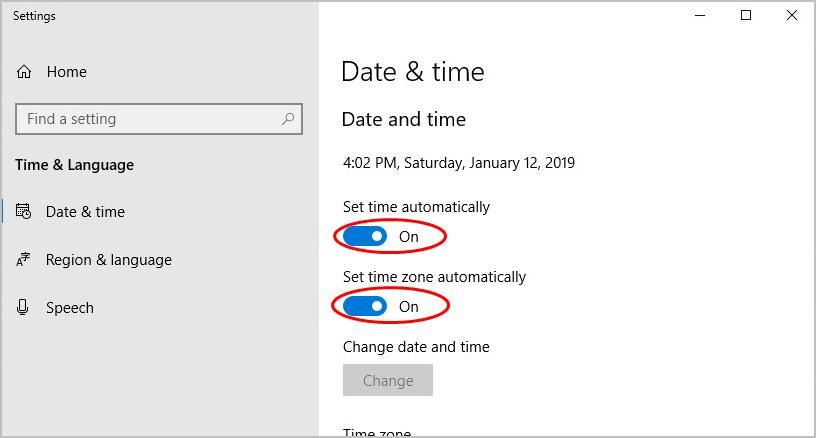Disable Set time zone automatically switch
The image size is (816, 438).
(x=365, y=307)
